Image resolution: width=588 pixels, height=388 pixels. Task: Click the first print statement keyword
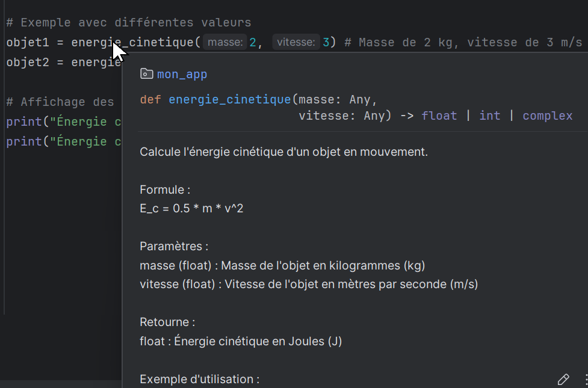click(24, 122)
